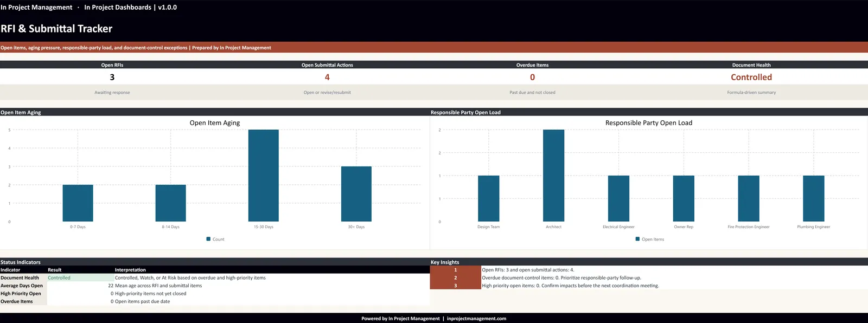
Task: Click 'Powered by In Project Management' footer text
Action: coord(400,319)
